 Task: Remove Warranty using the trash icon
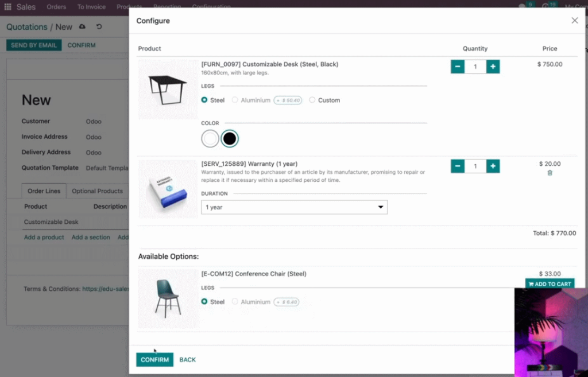(550, 173)
